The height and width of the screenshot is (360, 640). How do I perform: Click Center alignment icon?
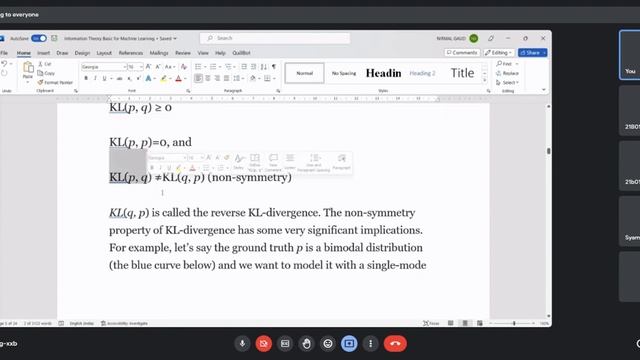[x=208, y=78]
